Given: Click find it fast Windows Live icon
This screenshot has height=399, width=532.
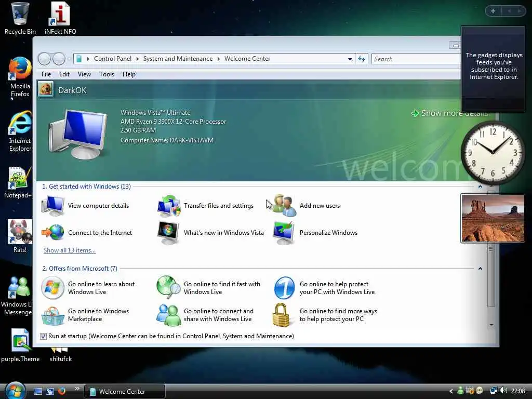Looking at the screenshot, I should pos(169,288).
